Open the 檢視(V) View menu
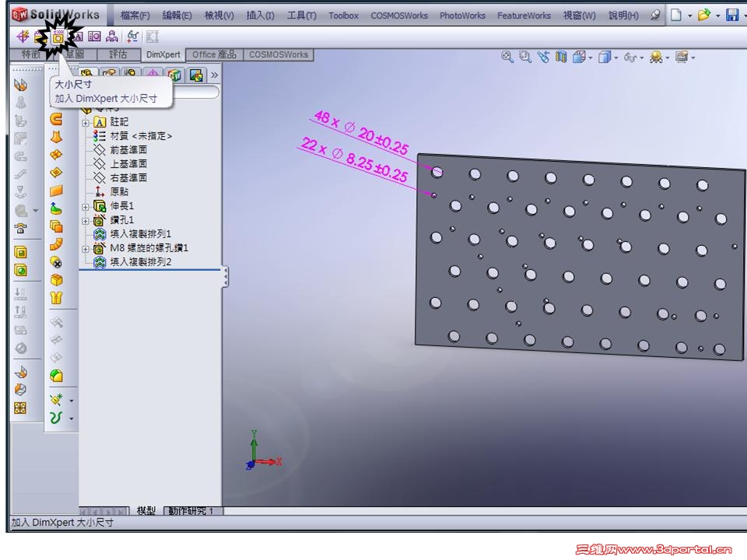Viewport: 747px width, 560px height. [219, 16]
